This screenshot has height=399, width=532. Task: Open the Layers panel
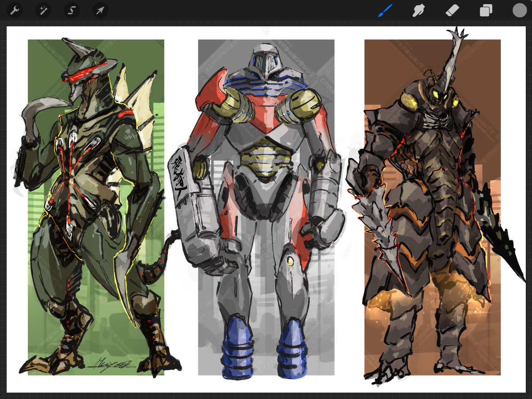[x=486, y=10]
